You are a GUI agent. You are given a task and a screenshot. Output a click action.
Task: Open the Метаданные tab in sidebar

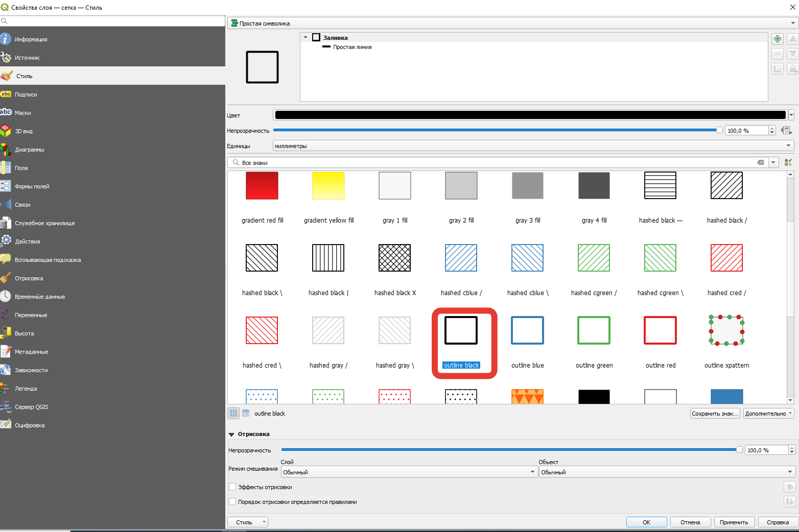[x=31, y=352]
